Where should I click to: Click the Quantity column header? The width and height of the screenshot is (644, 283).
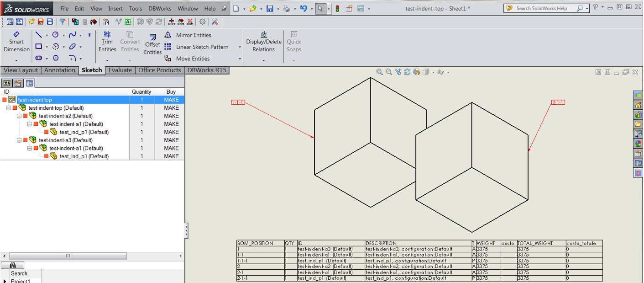pyautogui.click(x=141, y=92)
